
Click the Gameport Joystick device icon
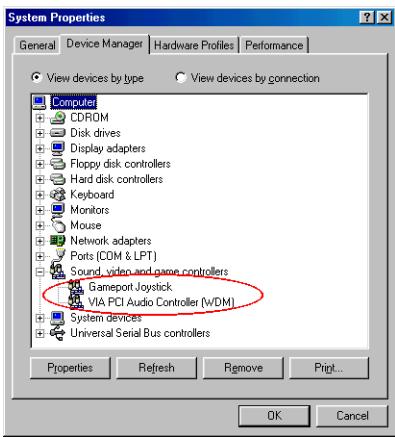[x=76, y=287]
